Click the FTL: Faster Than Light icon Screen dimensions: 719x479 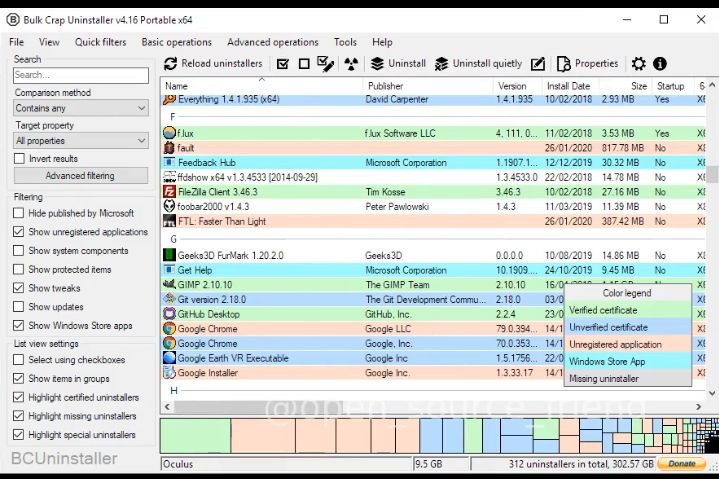tap(169, 221)
